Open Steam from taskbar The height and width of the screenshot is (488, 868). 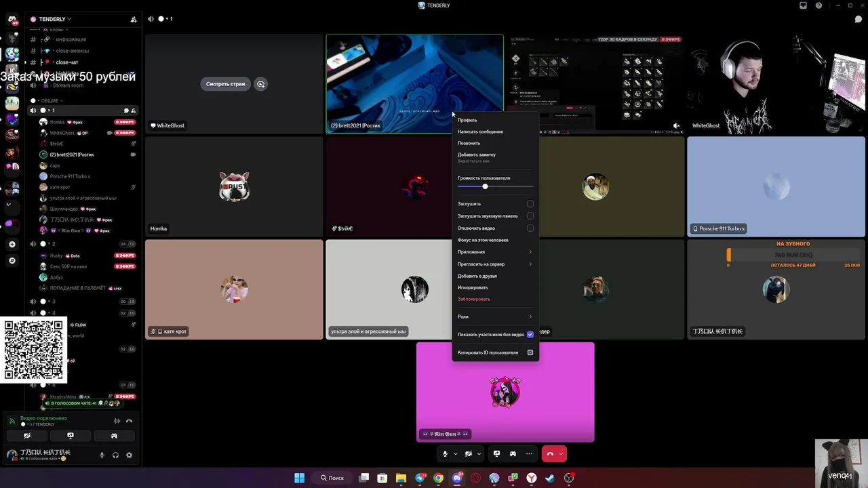[550, 478]
